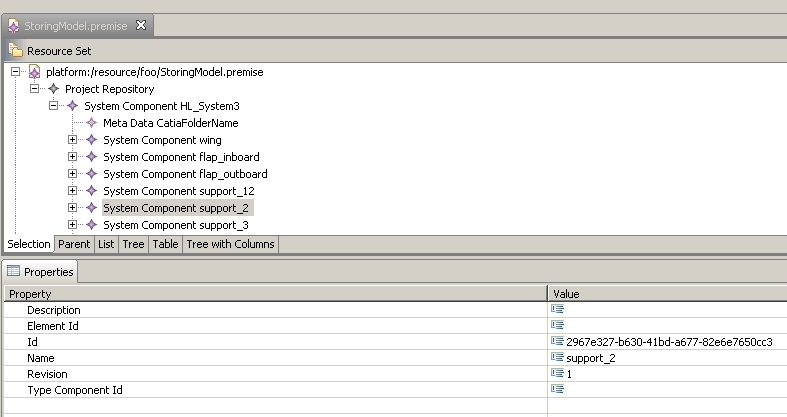The image size is (787, 417).
Task: Open the Table tab
Action: 165,244
